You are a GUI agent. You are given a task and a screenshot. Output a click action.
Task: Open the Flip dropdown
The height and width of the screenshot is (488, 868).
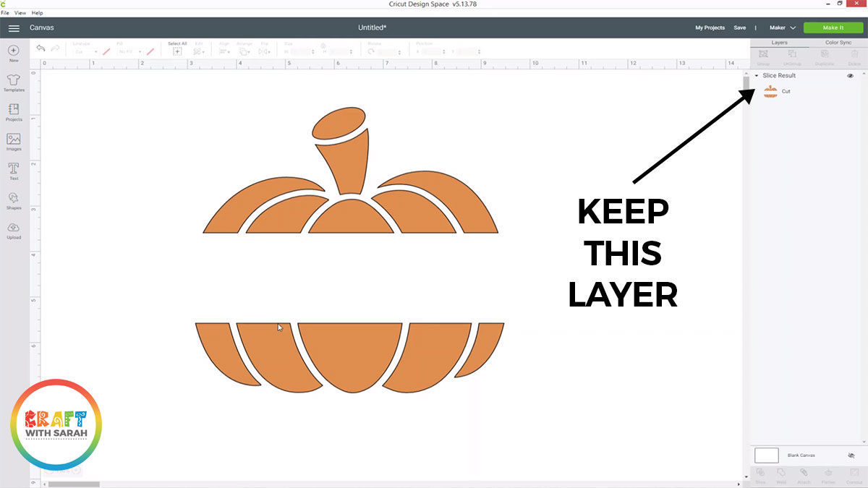click(x=265, y=51)
